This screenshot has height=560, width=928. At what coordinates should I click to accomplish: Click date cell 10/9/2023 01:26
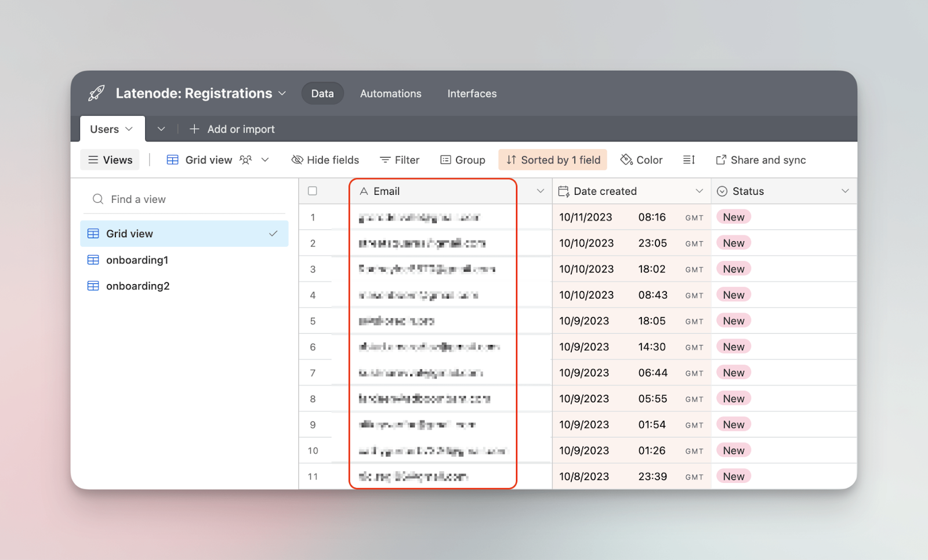coord(632,450)
